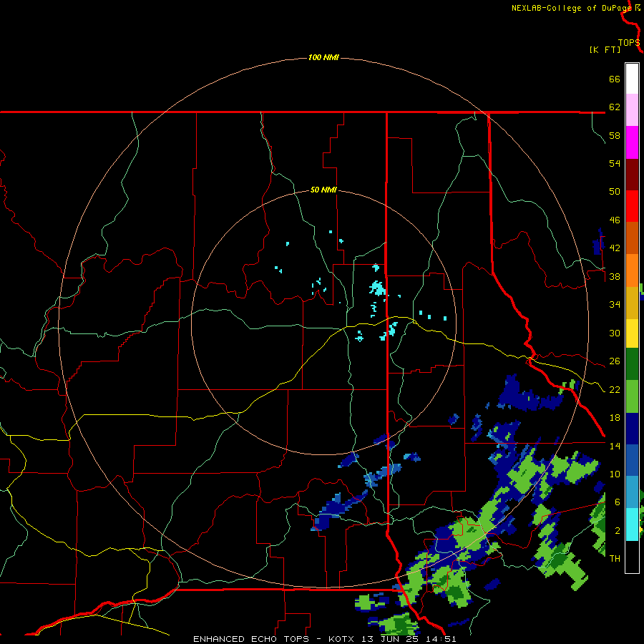Select the magenta legend swatch
Image resolution: width=644 pixels, height=644 pixels.
[x=632, y=142]
